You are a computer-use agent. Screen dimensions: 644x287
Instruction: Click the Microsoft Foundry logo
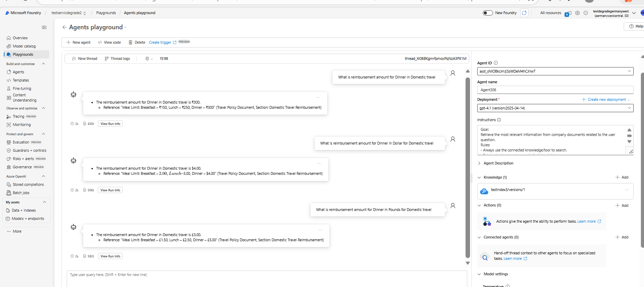pos(23,13)
